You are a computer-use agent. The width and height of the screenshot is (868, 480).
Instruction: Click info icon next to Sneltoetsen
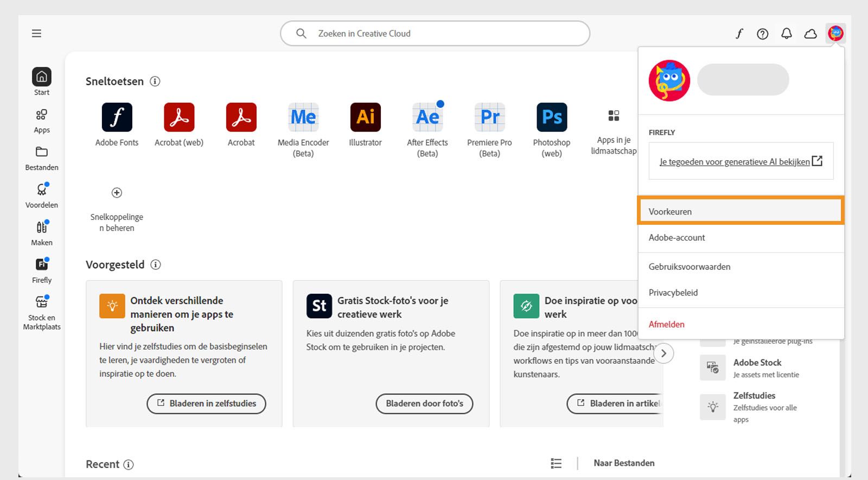point(155,81)
